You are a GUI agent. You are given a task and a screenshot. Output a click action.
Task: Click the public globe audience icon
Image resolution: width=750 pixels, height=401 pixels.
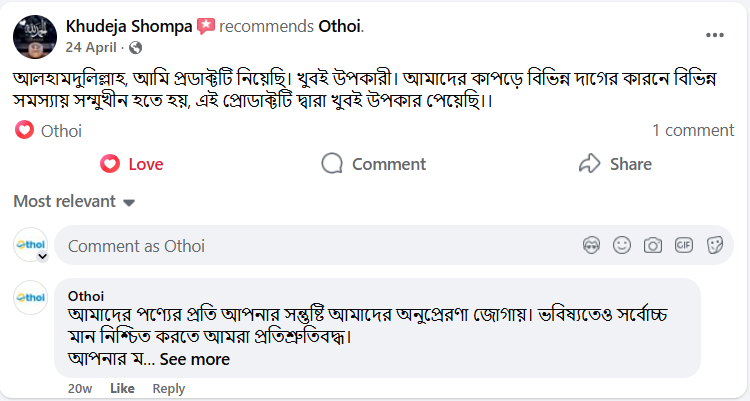pos(135,47)
